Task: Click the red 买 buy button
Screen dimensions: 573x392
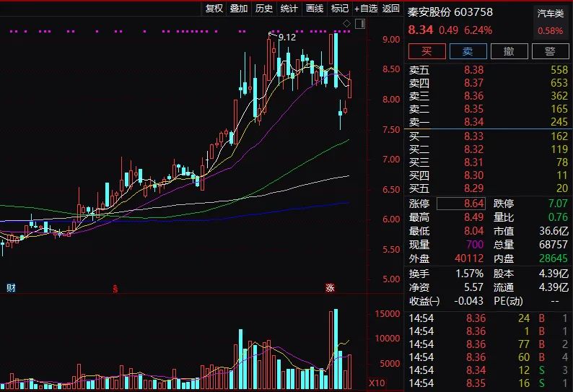Action: 427,51
